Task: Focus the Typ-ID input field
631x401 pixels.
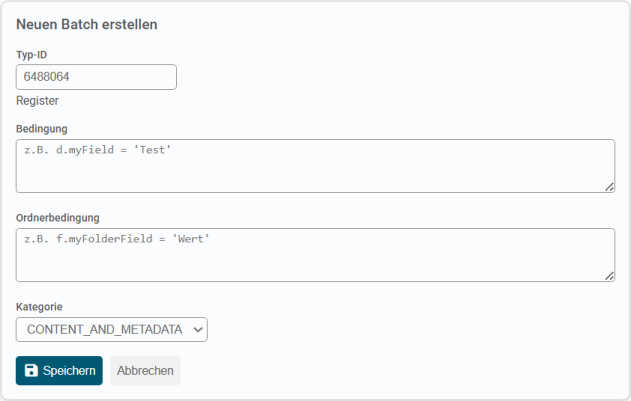Action: click(96, 77)
